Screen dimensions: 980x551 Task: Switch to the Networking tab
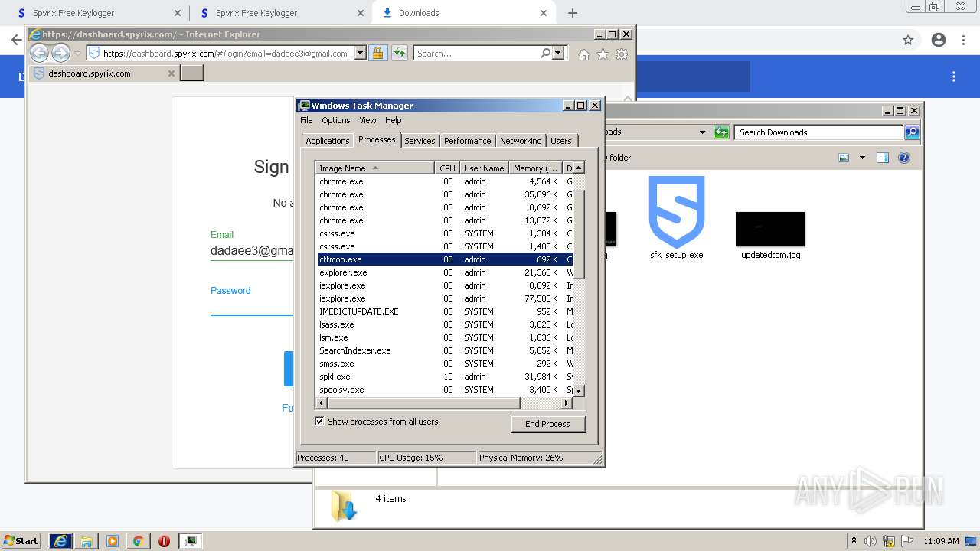pos(521,141)
